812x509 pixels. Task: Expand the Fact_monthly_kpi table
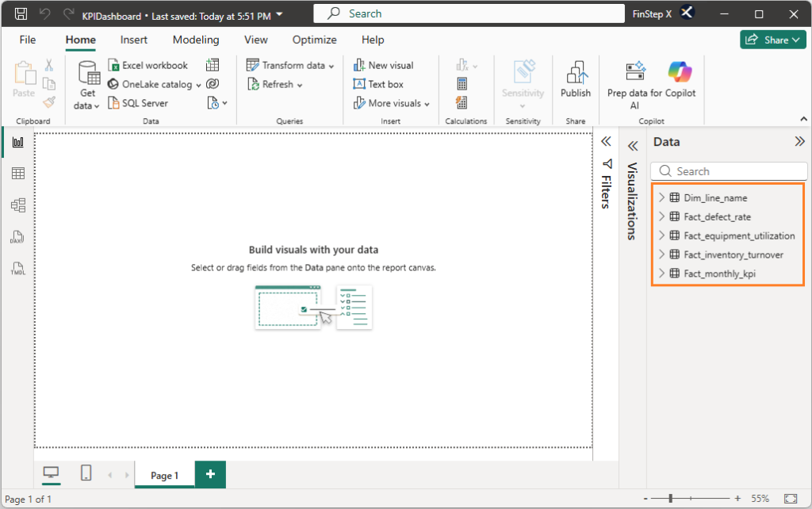[x=661, y=274]
